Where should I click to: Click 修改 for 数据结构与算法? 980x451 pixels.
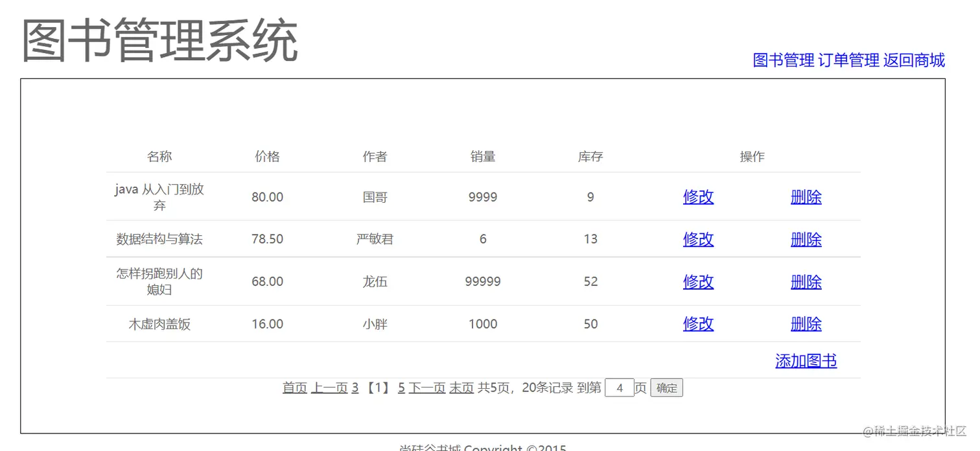[x=698, y=239]
